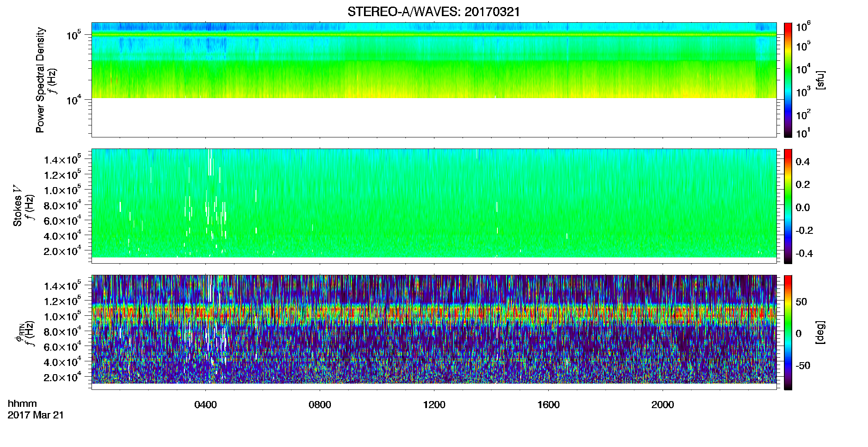Image resolution: width=868 pixels, height=447 pixels.
Task: Click the "0.4" tick on the Stokes V colorbar
Action: [x=803, y=162]
